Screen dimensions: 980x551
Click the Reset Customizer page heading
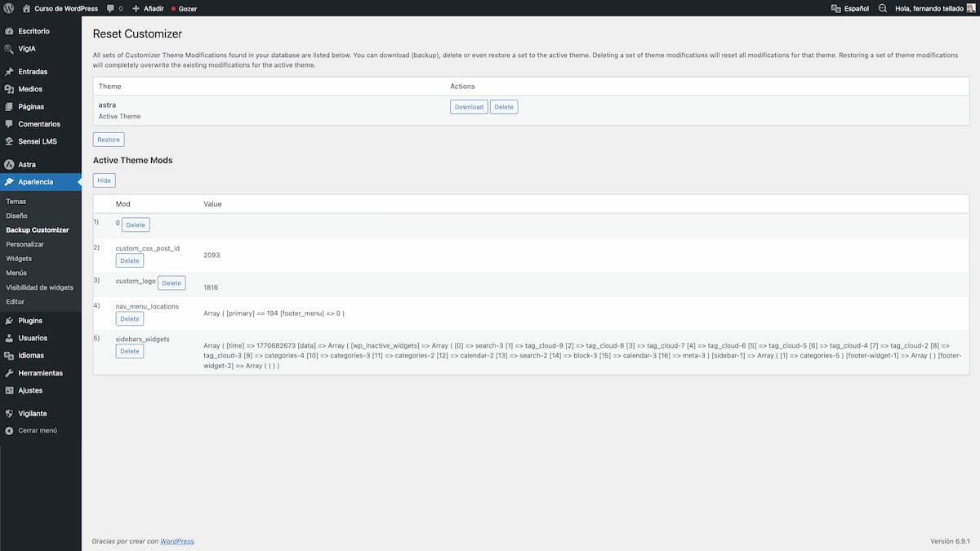click(137, 33)
